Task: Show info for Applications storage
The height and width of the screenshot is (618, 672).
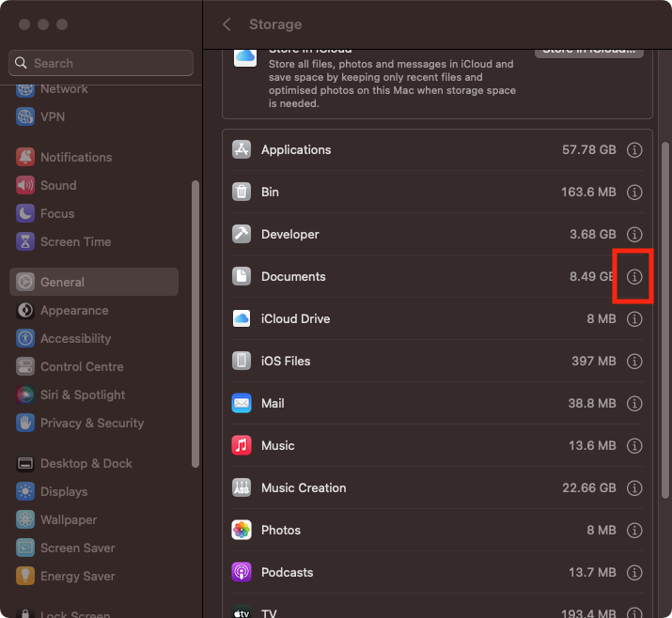Action: click(x=634, y=150)
